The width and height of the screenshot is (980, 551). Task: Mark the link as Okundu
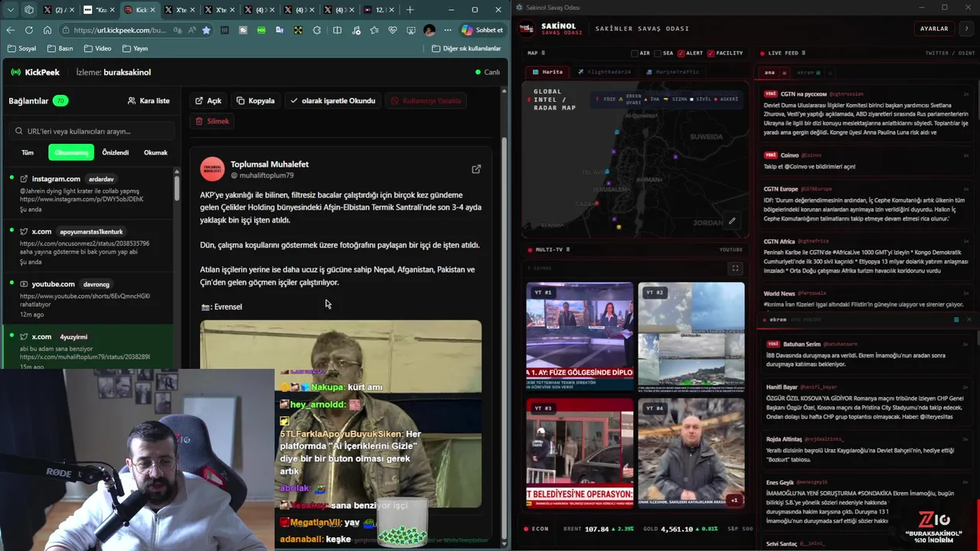[x=332, y=100]
